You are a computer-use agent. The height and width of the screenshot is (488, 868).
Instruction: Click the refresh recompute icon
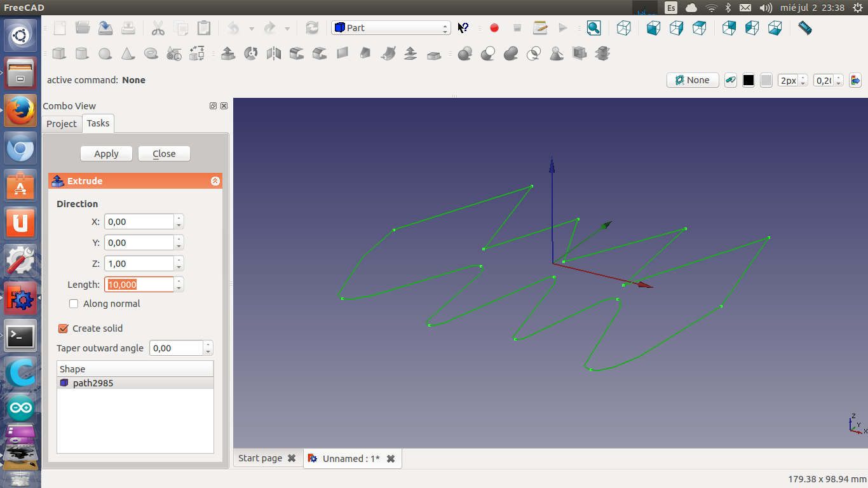[312, 28]
